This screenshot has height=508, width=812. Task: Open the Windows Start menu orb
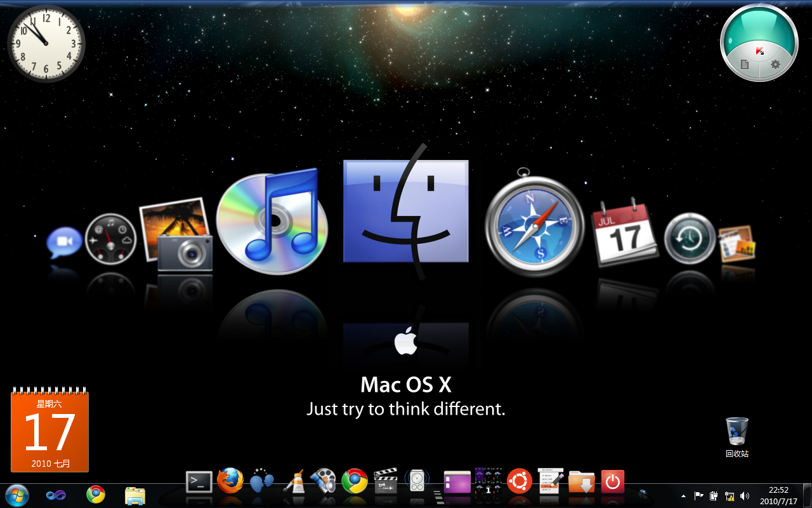17,495
